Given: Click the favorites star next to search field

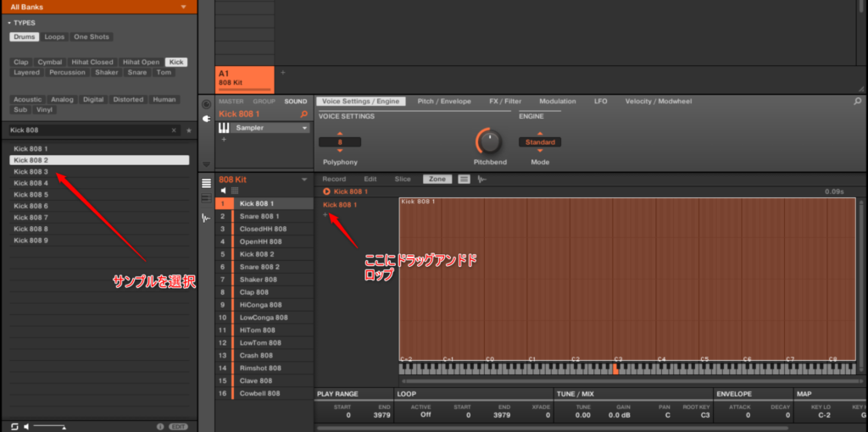Looking at the screenshot, I should [189, 130].
